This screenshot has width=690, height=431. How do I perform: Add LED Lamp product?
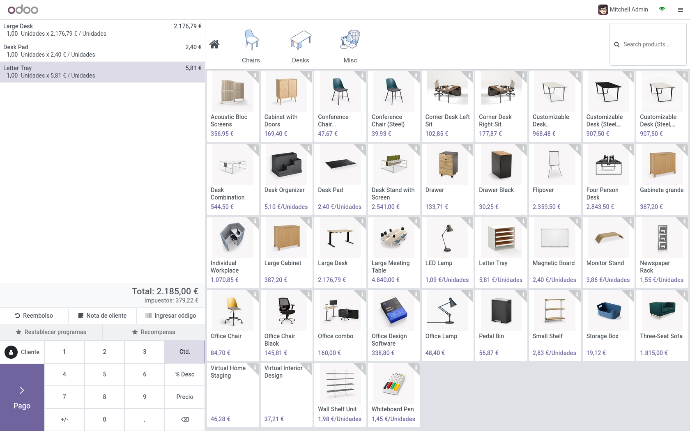coord(448,252)
